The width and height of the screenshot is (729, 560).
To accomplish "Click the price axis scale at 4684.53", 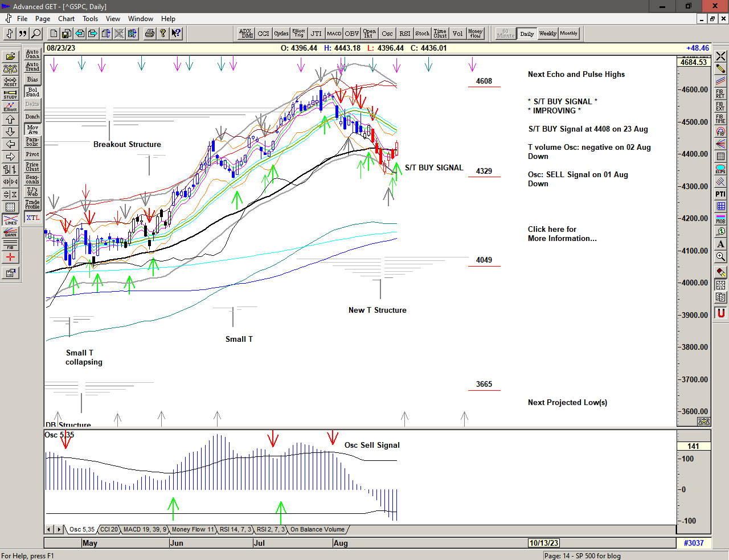I will (693, 62).
